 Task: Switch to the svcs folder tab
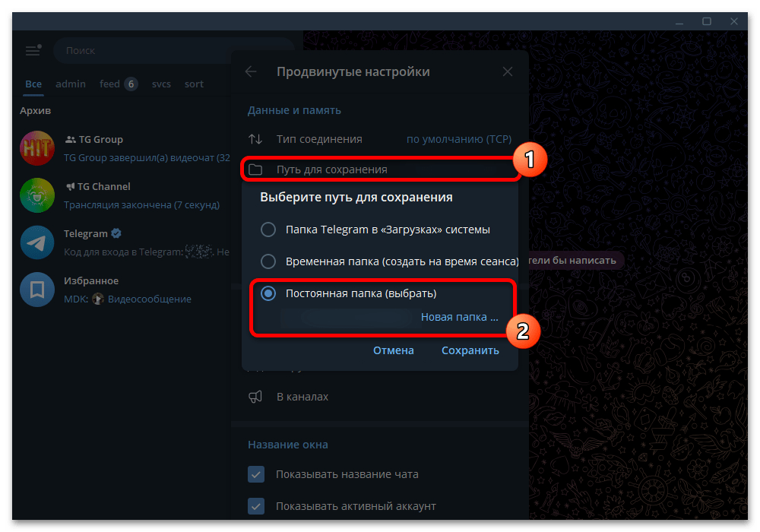[161, 84]
